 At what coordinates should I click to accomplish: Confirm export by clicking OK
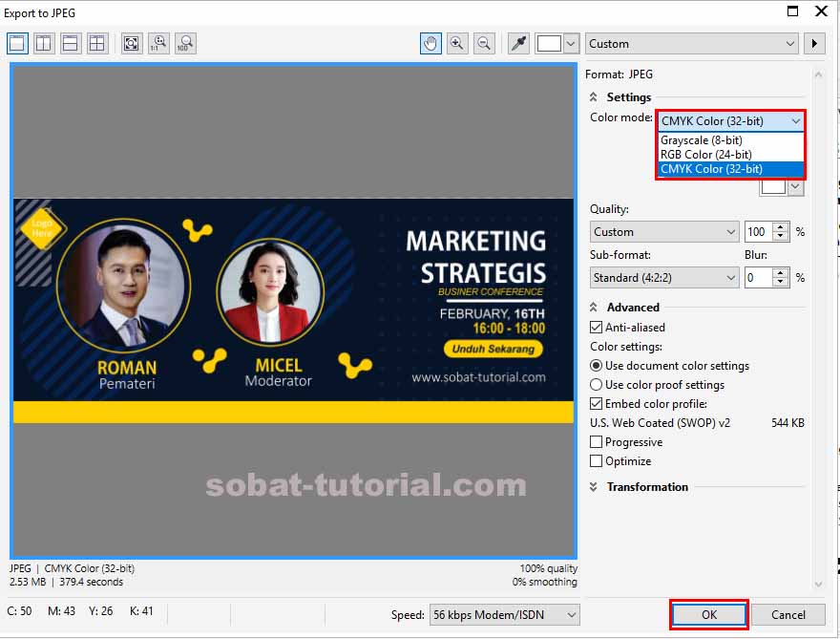click(708, 614)
